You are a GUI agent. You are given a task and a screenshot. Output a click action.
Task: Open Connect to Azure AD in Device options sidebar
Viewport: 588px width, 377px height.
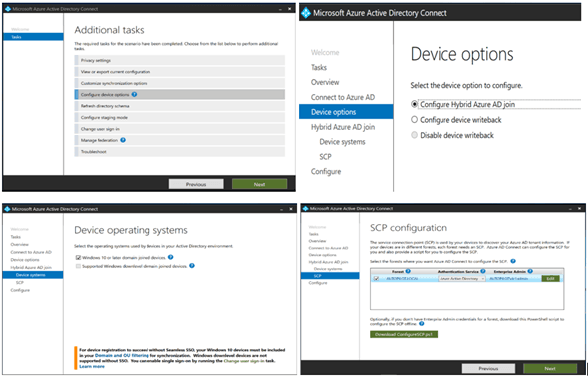tap(343, 97)
